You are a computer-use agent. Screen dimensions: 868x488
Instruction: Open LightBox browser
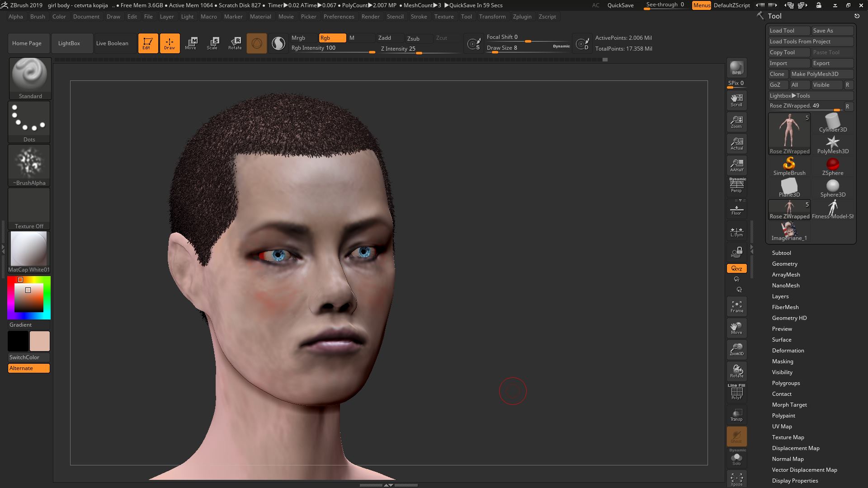71,43
